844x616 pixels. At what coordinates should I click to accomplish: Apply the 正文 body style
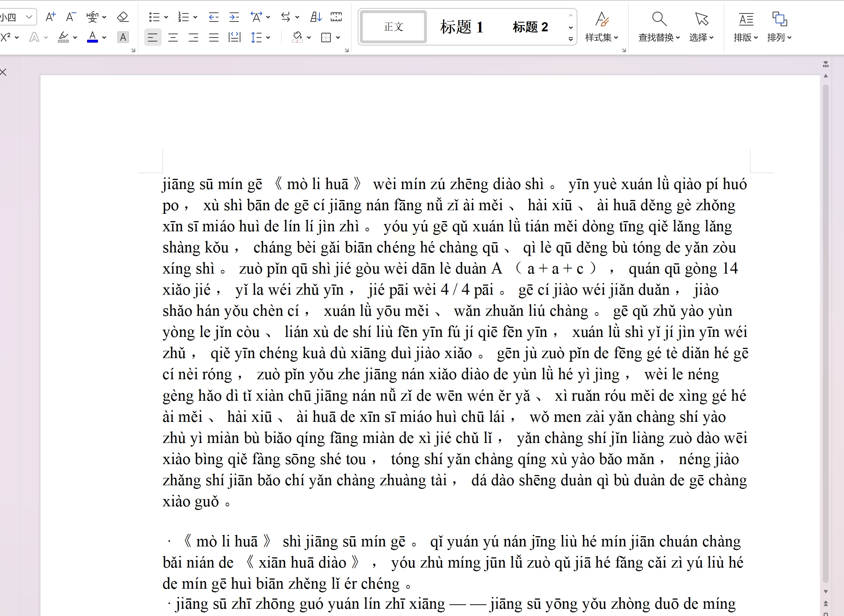pos(394,27)
